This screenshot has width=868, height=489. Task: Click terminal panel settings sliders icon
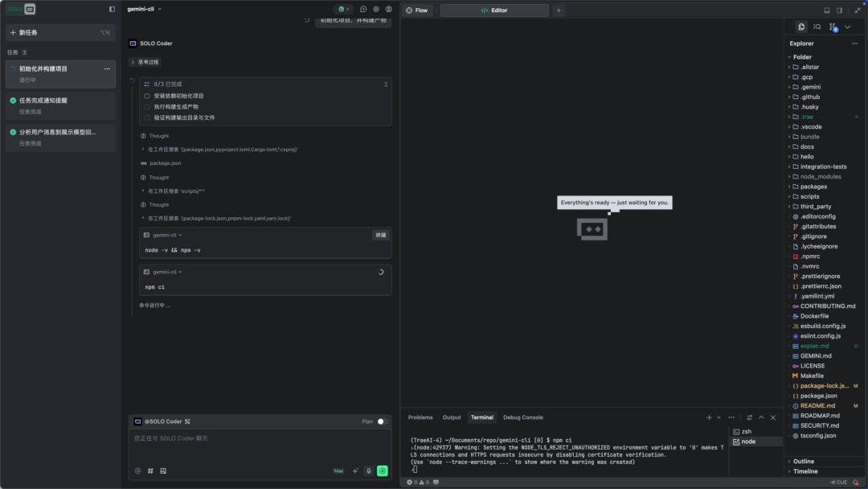pos(750,417)
